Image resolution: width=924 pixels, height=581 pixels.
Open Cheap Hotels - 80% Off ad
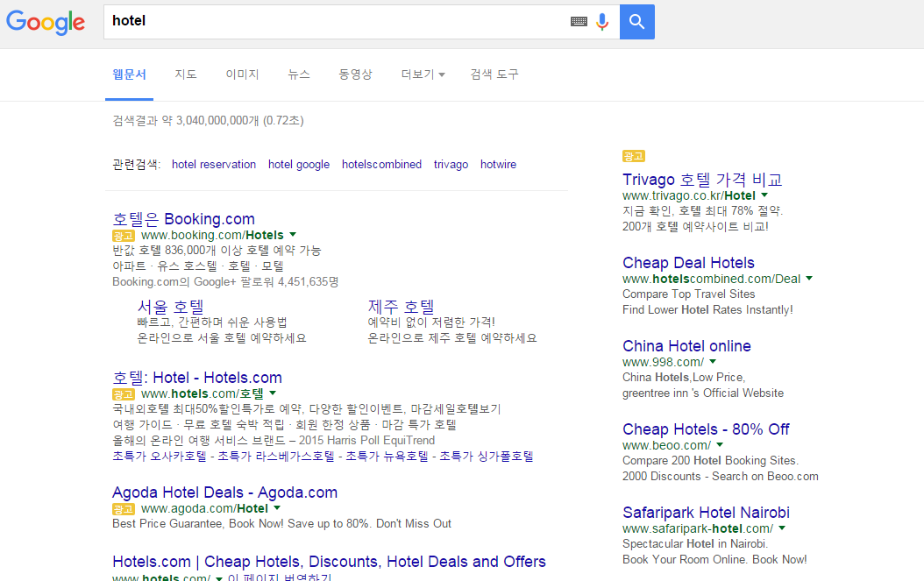click(706, 429)
